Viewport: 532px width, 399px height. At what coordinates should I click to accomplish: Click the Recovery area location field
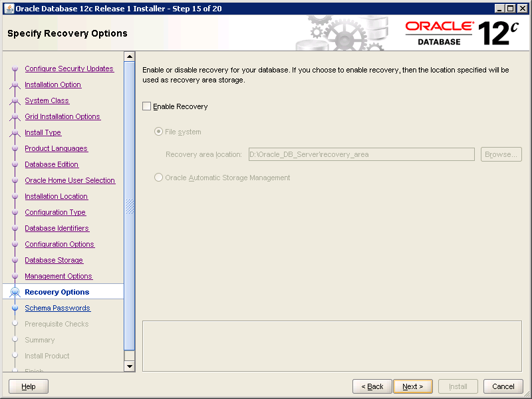point(361,154)
